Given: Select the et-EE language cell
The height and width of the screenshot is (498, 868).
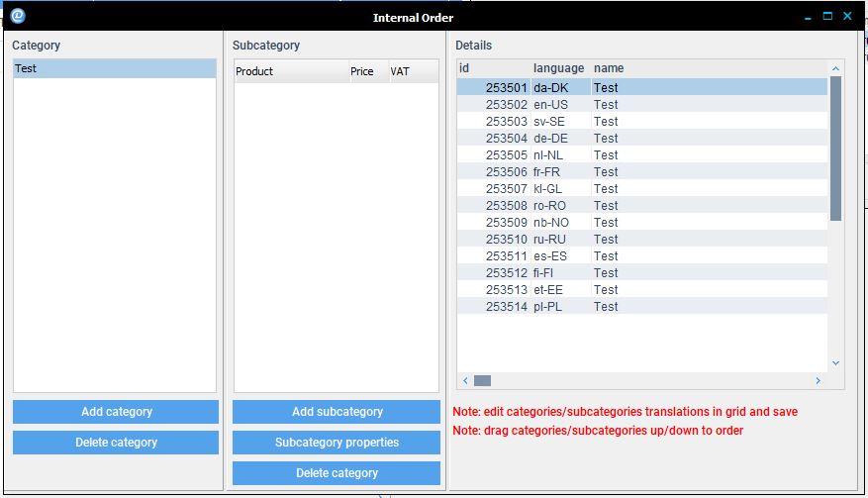Looking at the screenshot, I should point(560,290).
